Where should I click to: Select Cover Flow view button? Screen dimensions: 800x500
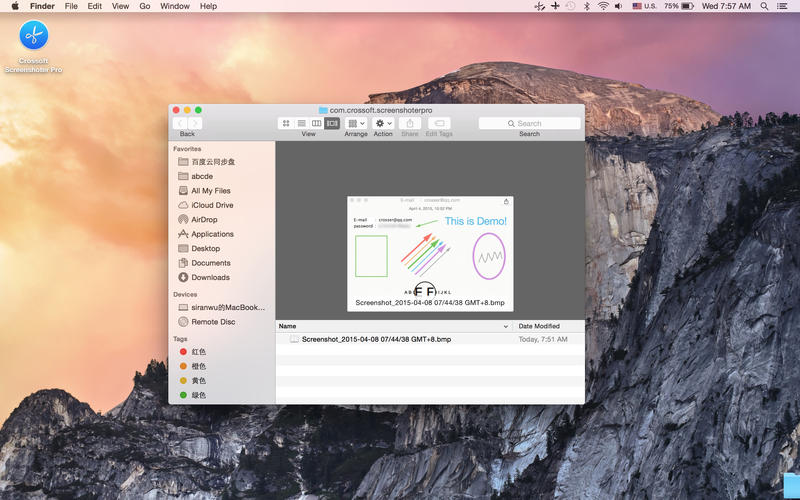tap(332, 123)
